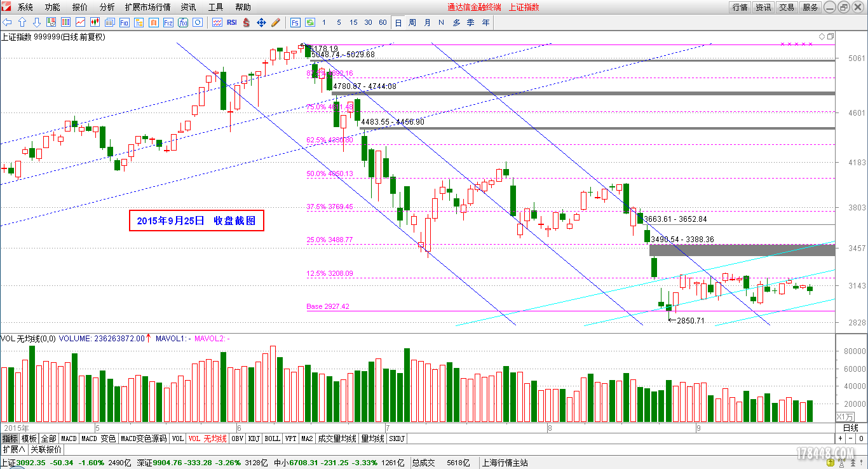
Task: Select the MACD indicator tab
Action: click(x=69, y=438)
